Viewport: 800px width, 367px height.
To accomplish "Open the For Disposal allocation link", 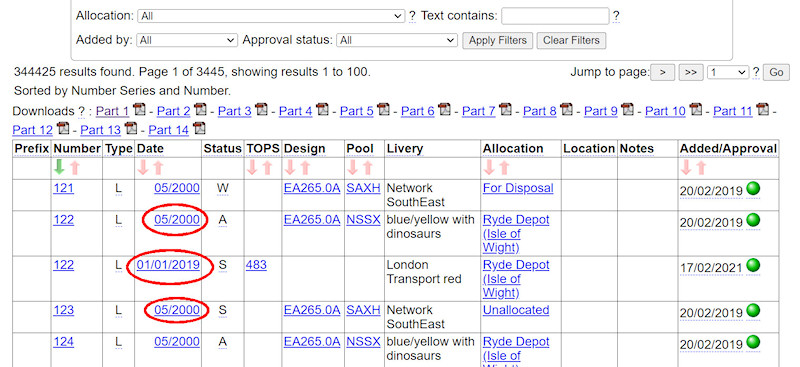I will pos(518,188).
